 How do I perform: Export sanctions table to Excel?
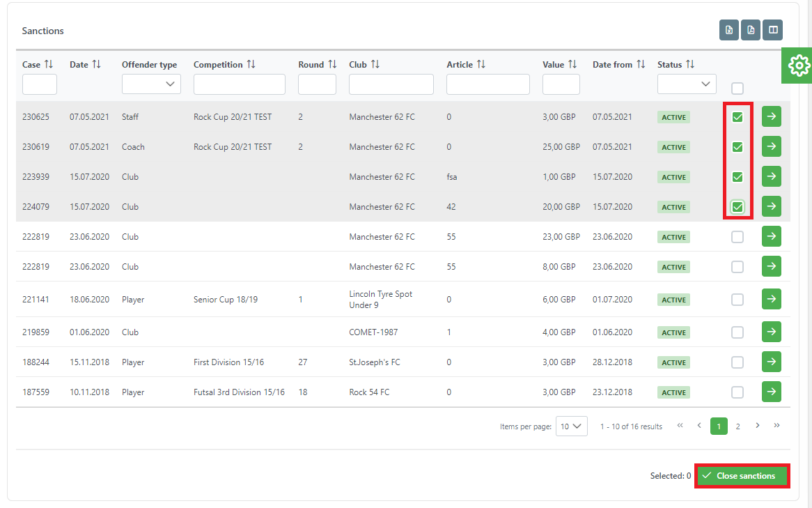pyautogui.click(x=729, y=30)
